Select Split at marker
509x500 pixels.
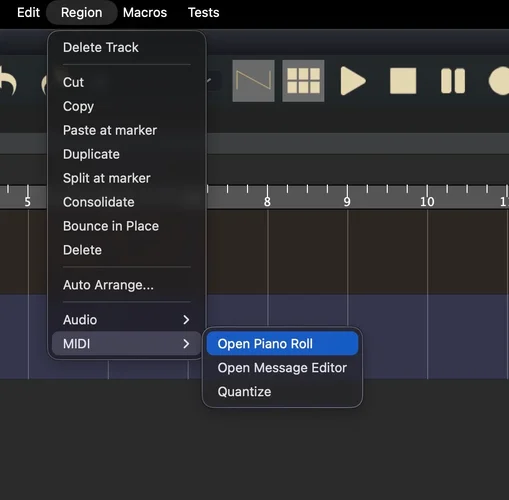click(127, 178)
